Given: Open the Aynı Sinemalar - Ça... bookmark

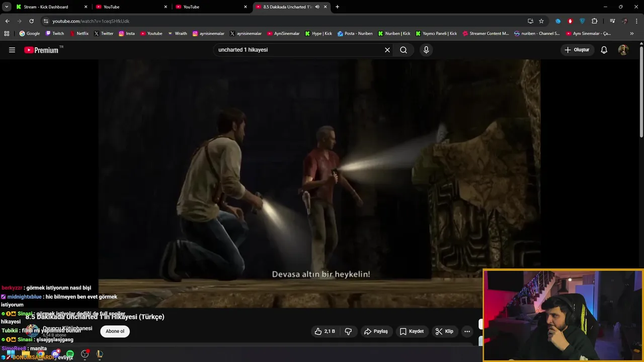Looking at the screenshot, I should (x=588, y=34).
